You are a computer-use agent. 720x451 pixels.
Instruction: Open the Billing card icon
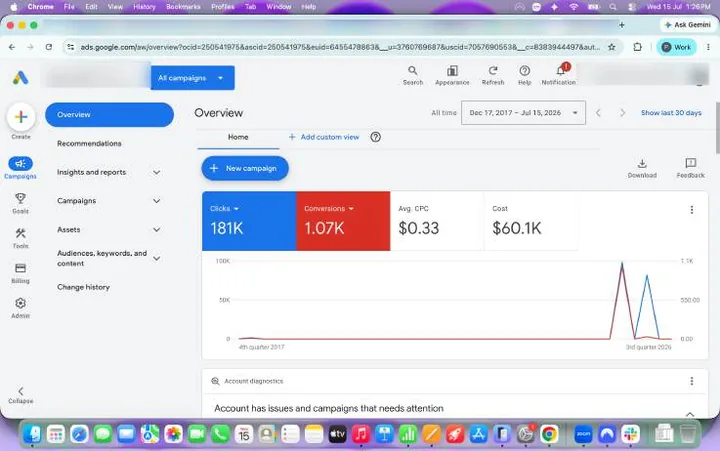(x=20, y=268)
